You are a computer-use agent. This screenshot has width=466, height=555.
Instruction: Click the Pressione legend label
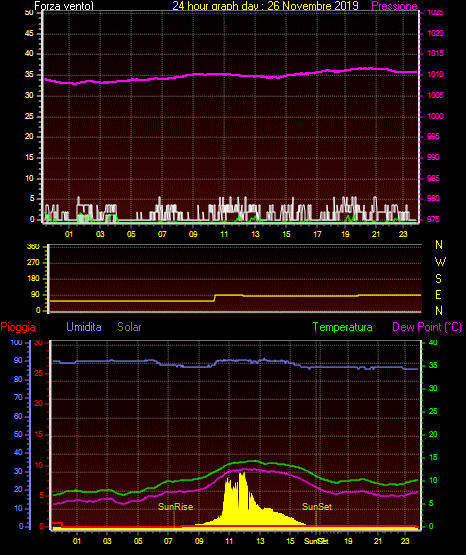(x=394, y=6)
